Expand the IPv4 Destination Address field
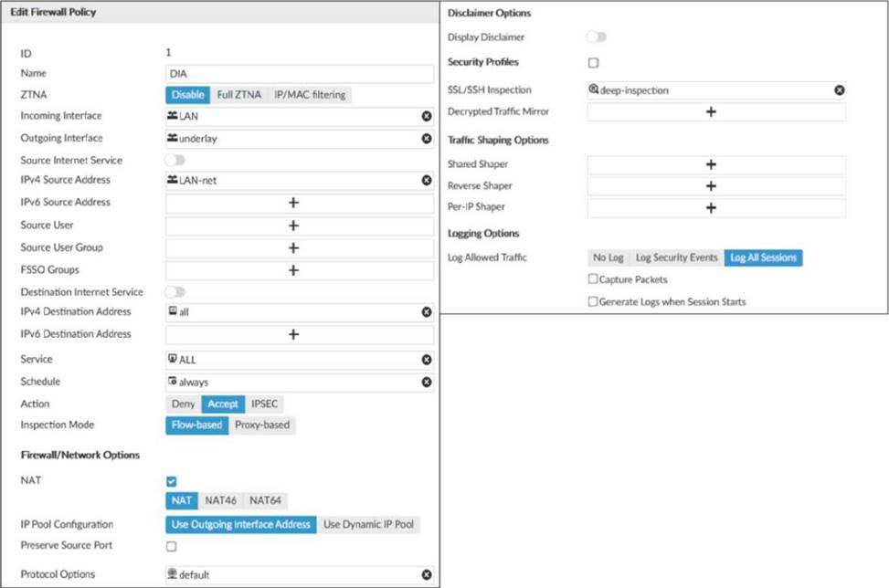Image resolution: width=889 pixels, height=588 pixels. point(292,312)
